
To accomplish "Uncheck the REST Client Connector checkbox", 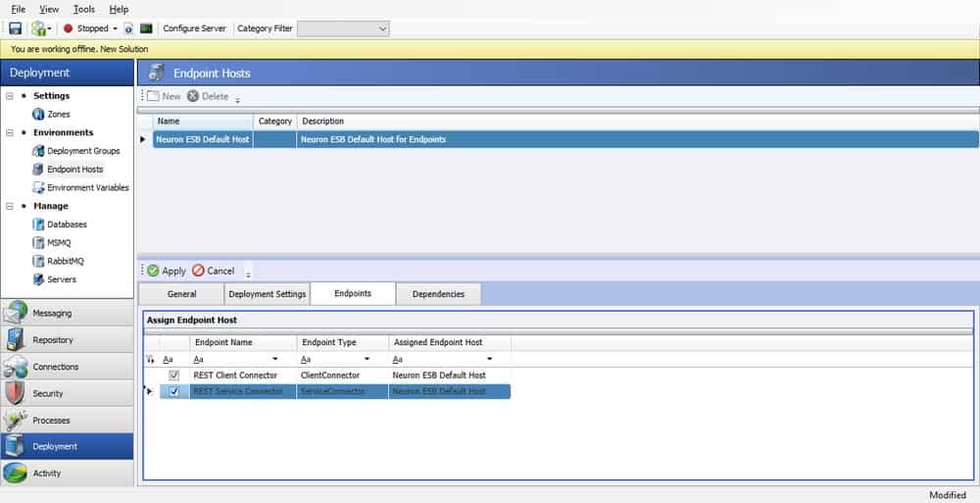I will pyautogui.click(x=174, y=376).
